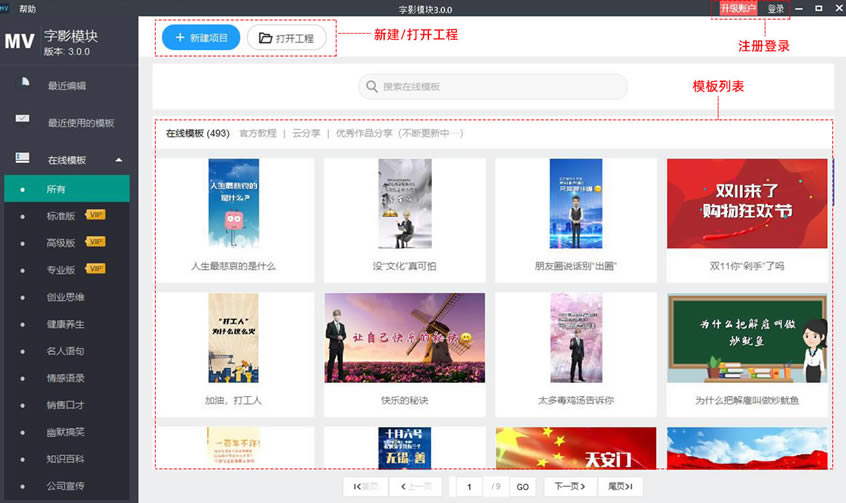Switch to the 在线模板 (493) tab
Screen dimensions: 846x503
tap(197, 133)
